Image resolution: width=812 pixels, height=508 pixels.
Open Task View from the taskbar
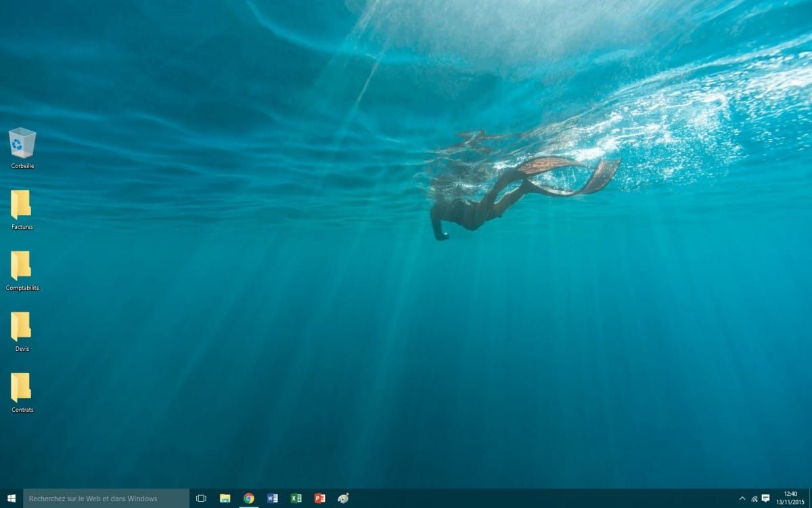(x=201, y=499)
